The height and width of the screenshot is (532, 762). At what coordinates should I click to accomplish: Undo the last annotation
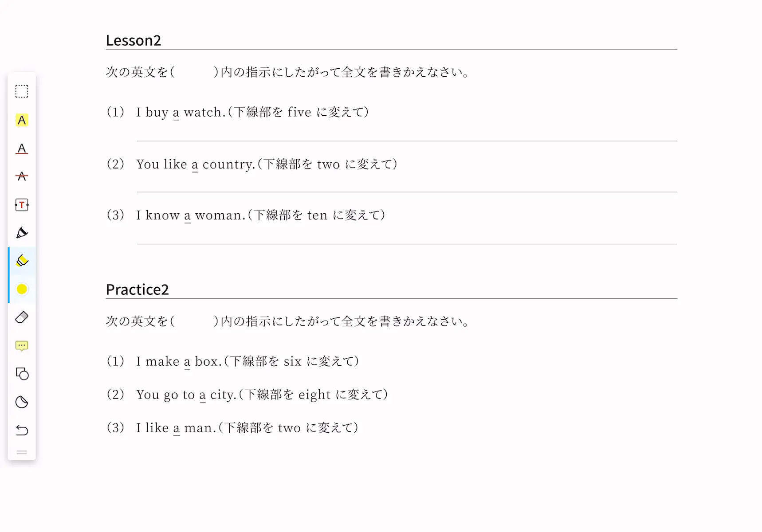coord(22,430)
